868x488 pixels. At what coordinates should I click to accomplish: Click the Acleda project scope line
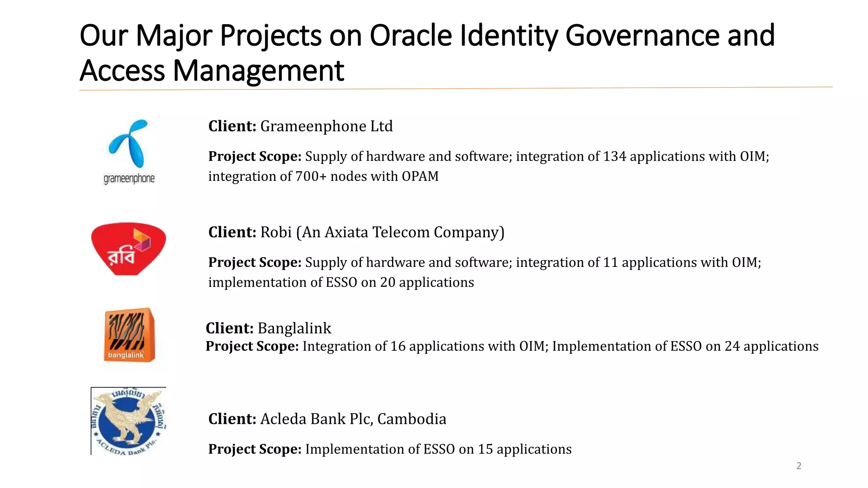389,449
